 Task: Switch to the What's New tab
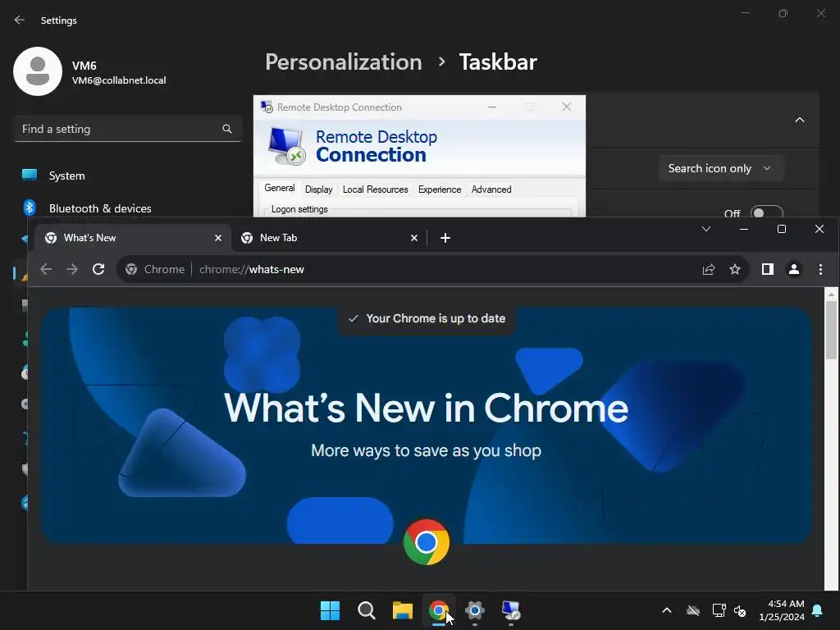pyautogui.click(x=133, y=238)
